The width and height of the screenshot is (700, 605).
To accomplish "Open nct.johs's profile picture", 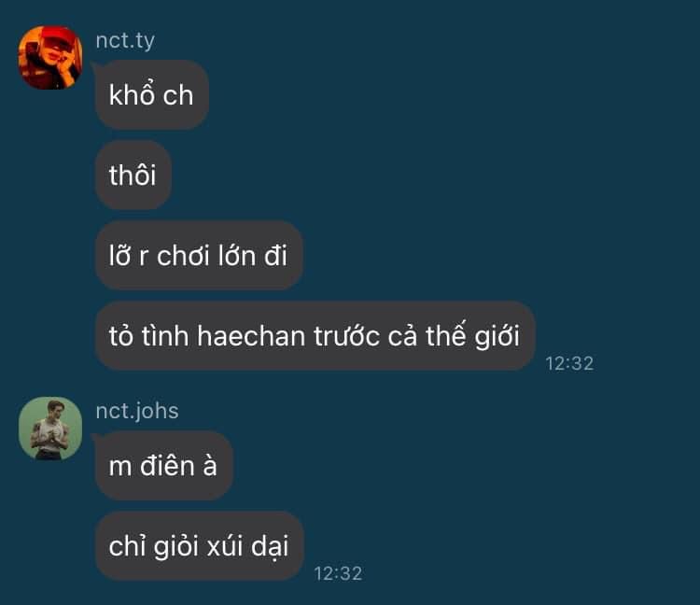I will click(50, 429).
